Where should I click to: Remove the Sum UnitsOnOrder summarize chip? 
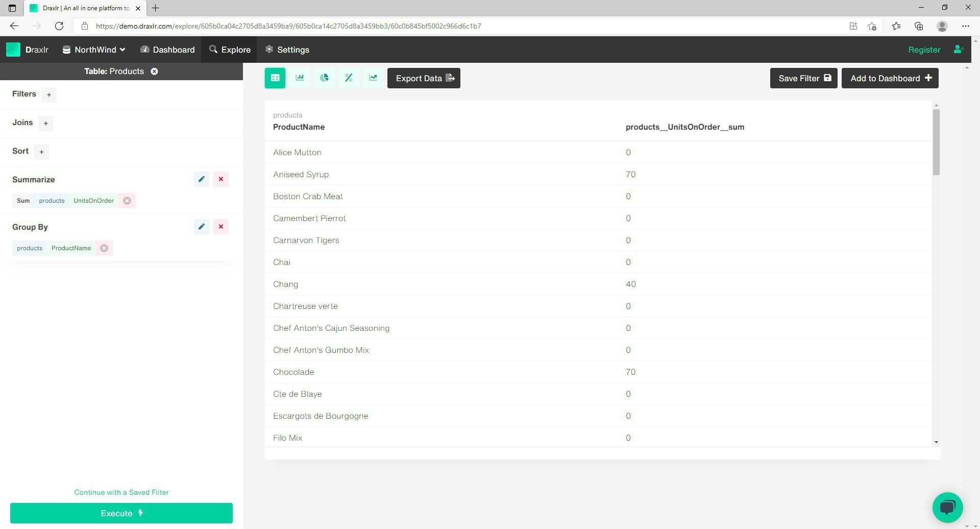pos(127,201)
